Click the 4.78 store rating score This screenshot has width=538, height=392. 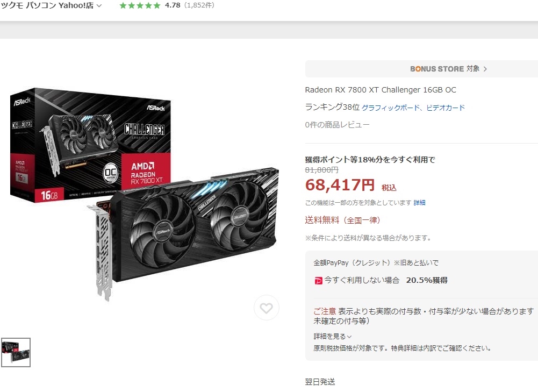click(x=172, y=5)
